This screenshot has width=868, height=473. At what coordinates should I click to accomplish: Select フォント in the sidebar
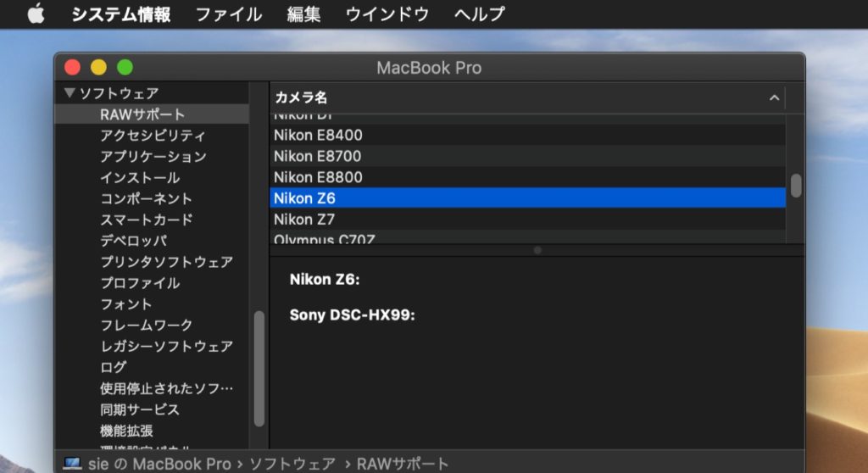point(125,303)
